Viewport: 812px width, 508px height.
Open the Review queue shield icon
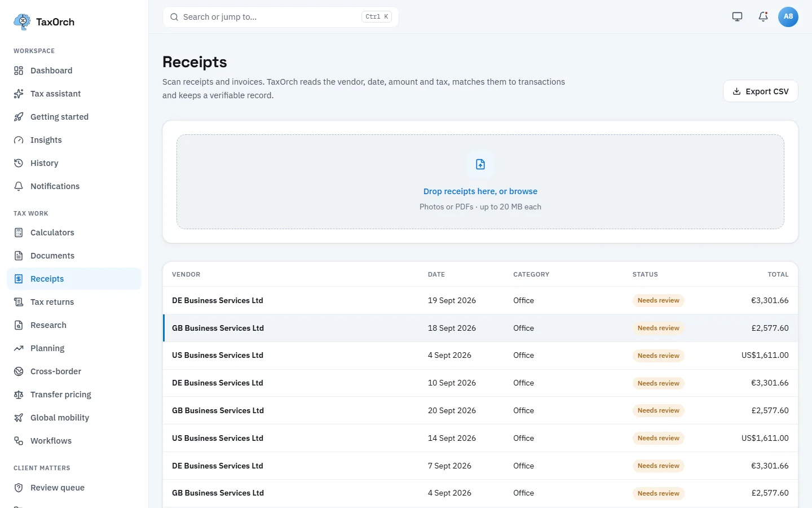click(x=19, y=488)
